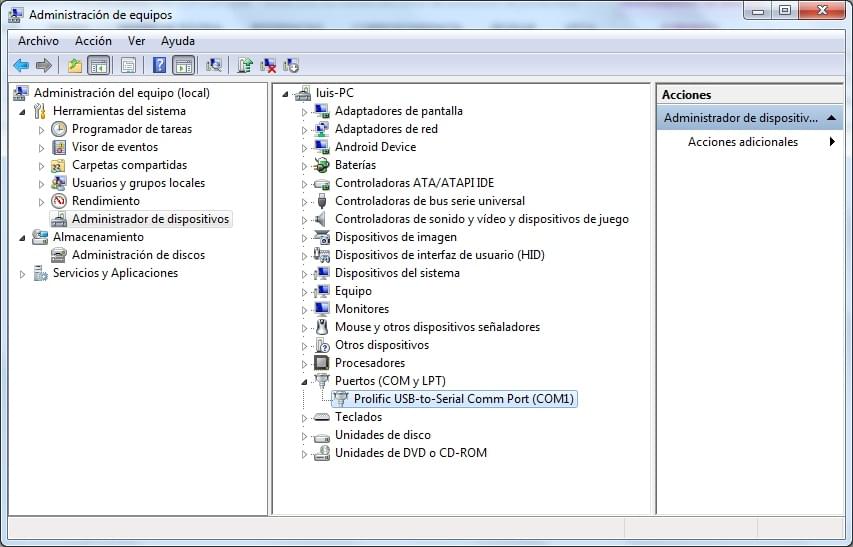Collapse the Administrador de dispositivos actions header
853x547 pixels.
[x=832, y=118]
